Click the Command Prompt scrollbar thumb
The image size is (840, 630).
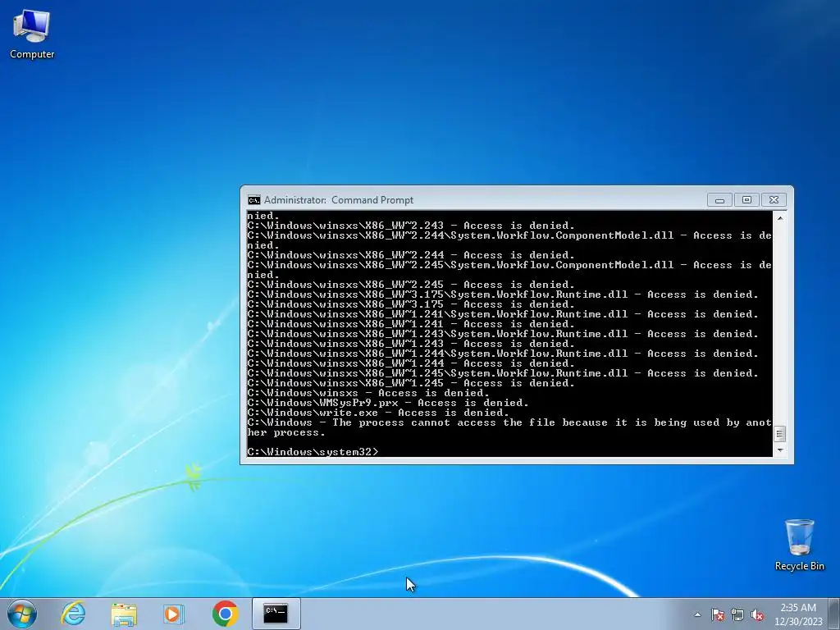point(780,433)
